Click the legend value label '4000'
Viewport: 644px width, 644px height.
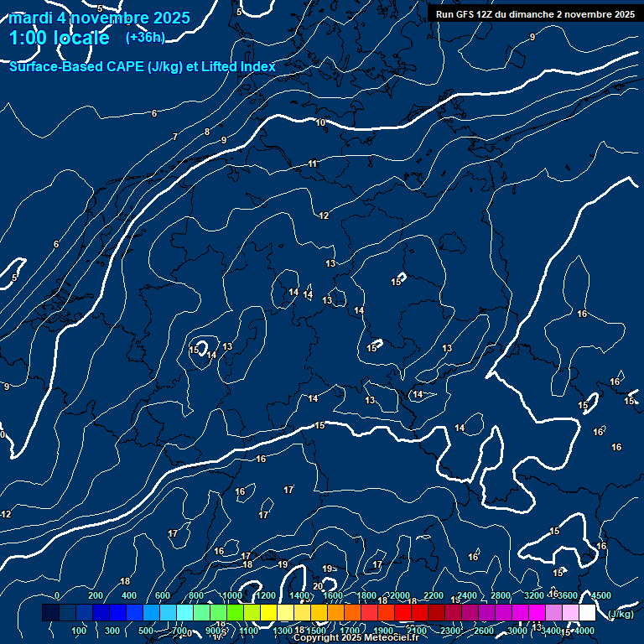click(x=584, y=631)
